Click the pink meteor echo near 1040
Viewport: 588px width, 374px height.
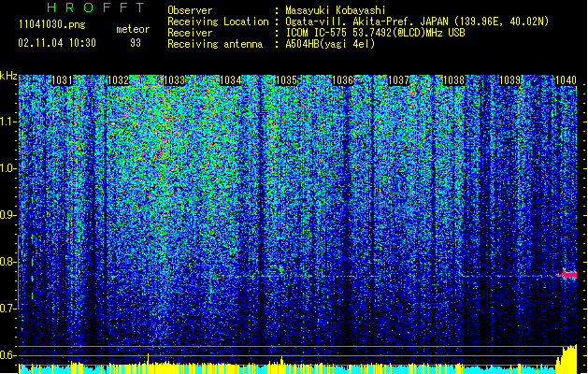568,274
